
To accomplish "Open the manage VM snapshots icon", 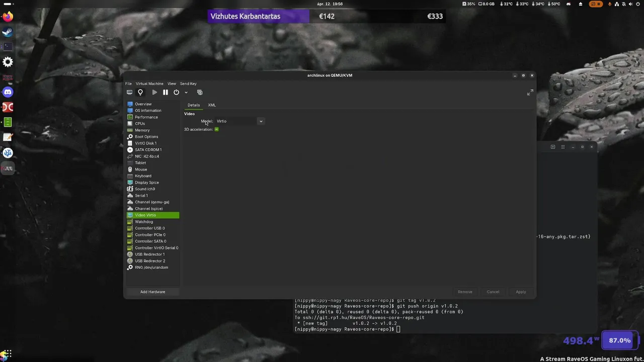I will point(200,93).
